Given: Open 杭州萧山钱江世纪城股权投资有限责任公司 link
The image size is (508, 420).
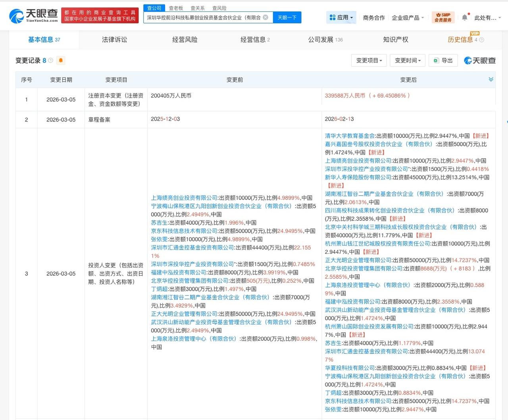Looking at the screenshot, I should click(x=377, y=244).
